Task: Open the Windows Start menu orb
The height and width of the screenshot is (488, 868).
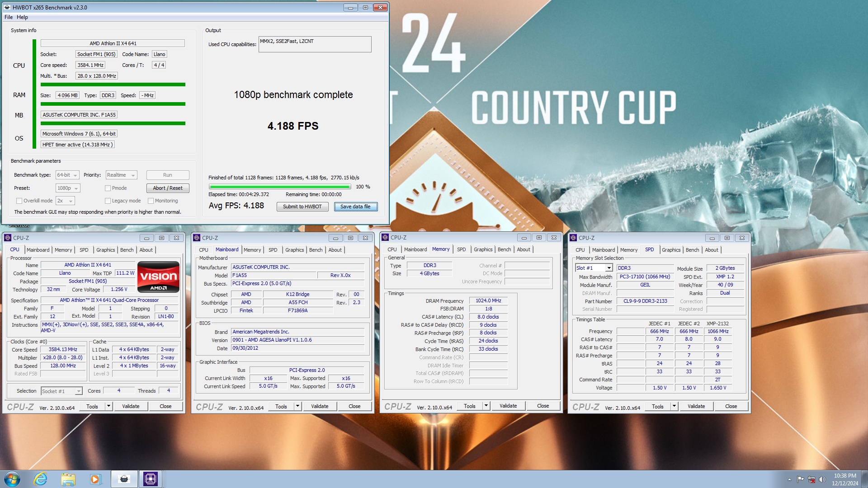Action: coord(12,479)
